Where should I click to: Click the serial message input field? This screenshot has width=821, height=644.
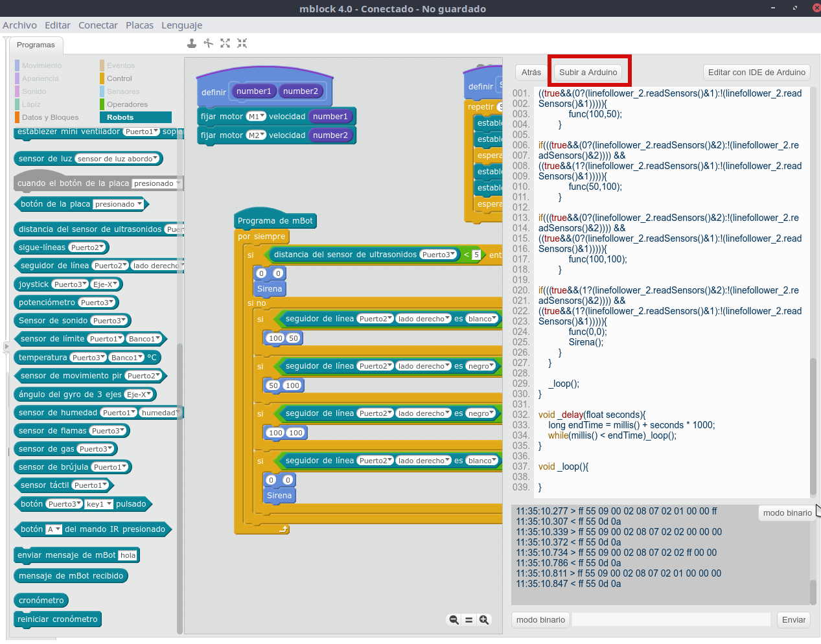click(671, 620)
